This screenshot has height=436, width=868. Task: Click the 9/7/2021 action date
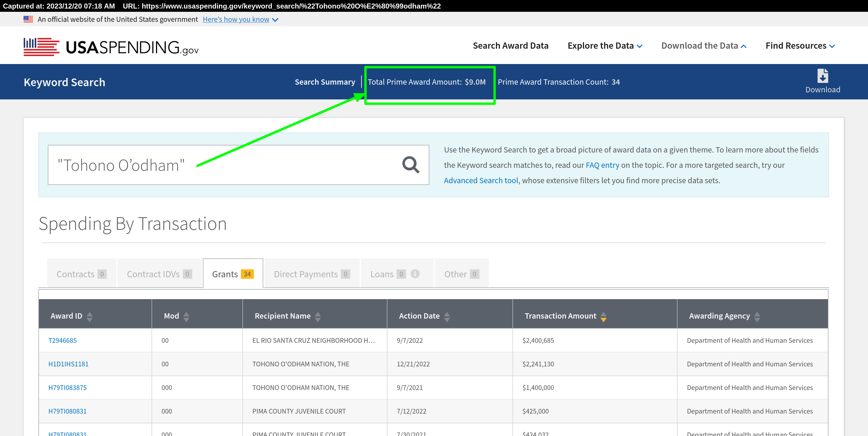click(410, 387)
